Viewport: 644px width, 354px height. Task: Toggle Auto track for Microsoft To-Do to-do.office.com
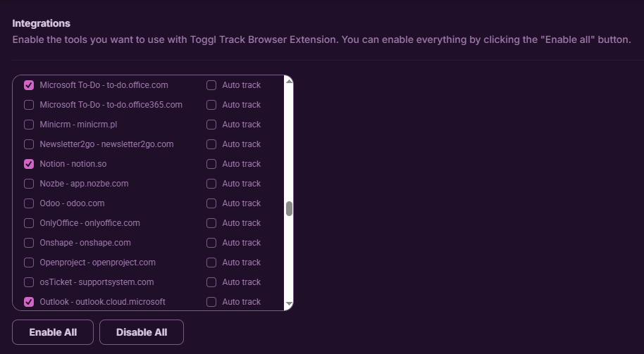pos(211,85)
